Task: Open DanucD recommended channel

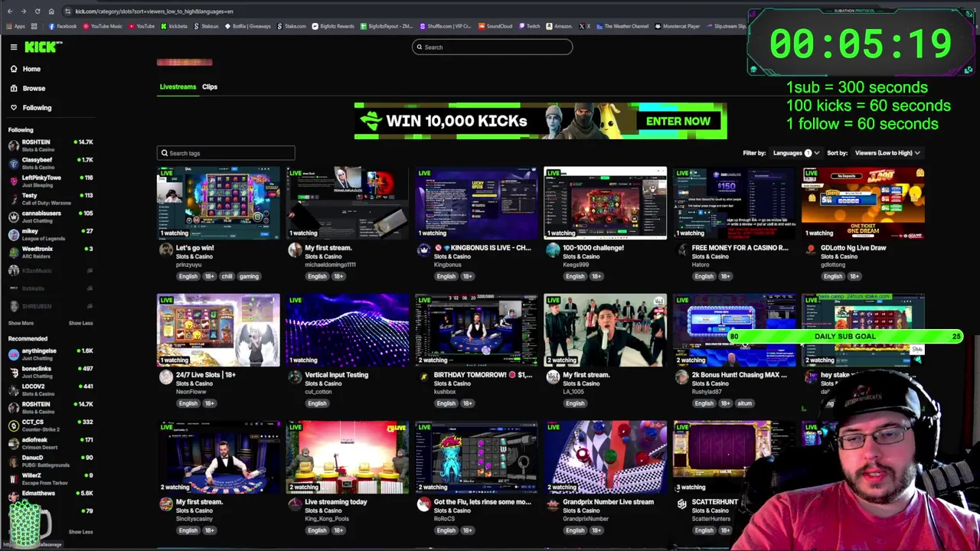Action: (51, 461)
